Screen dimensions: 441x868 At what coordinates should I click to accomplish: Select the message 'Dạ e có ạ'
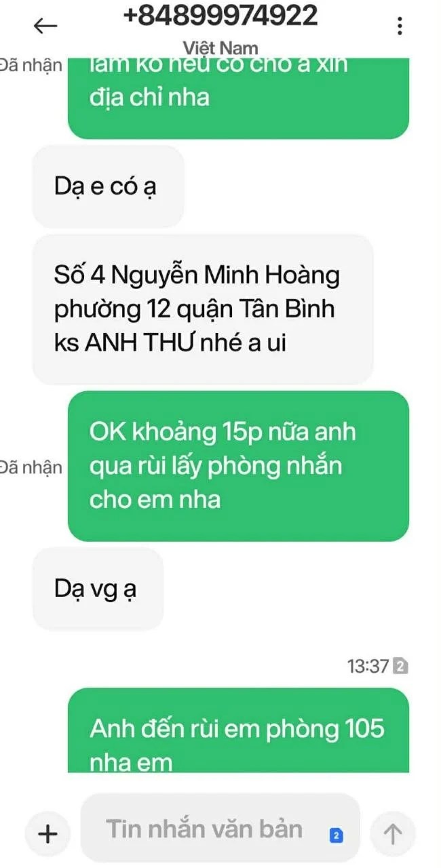click(x=109, y=186)
